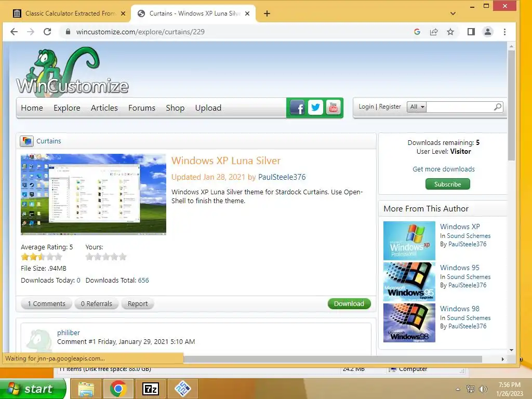
Task: Visit PaulSteele376 author profile
Action: pos(282,177)
